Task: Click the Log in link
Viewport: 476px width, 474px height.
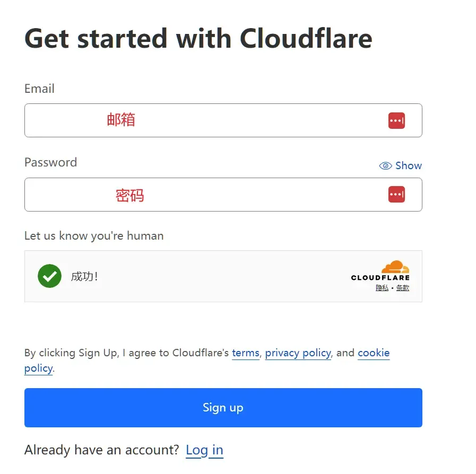Action: 204,450
